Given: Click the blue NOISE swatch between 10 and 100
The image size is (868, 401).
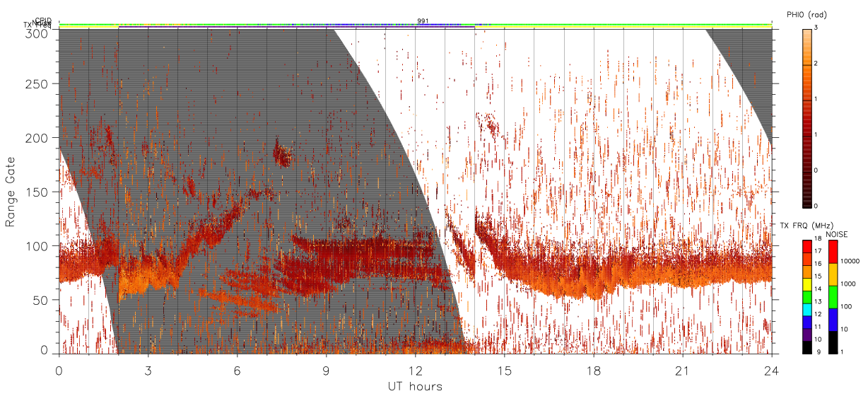Looking at the screenshot, I should coord(833,320).
